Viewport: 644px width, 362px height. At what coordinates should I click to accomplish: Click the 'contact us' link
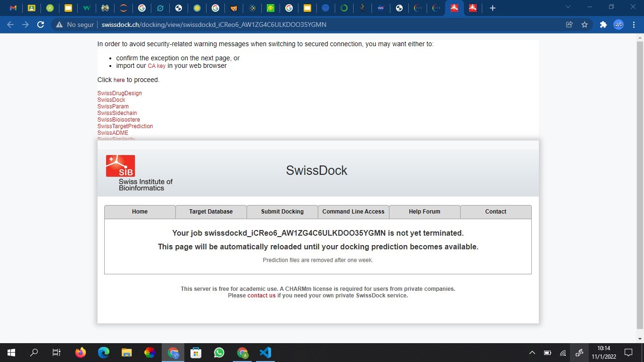(261, 296)
